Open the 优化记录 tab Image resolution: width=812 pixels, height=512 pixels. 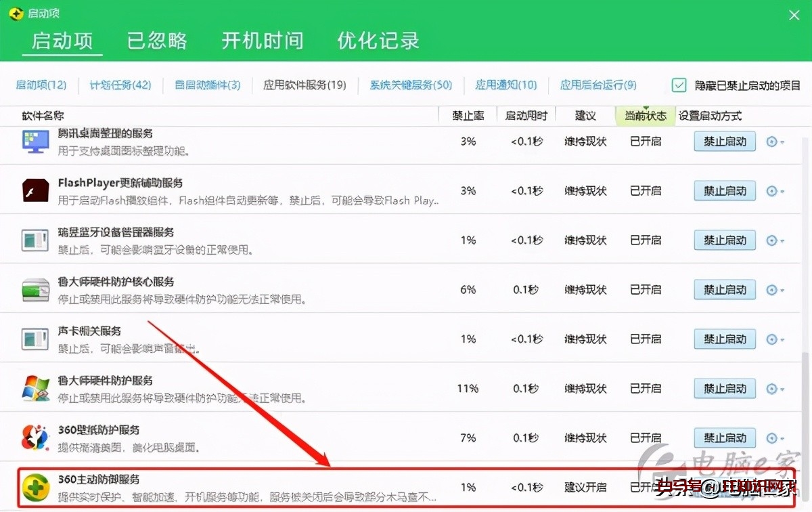point(377,41)
